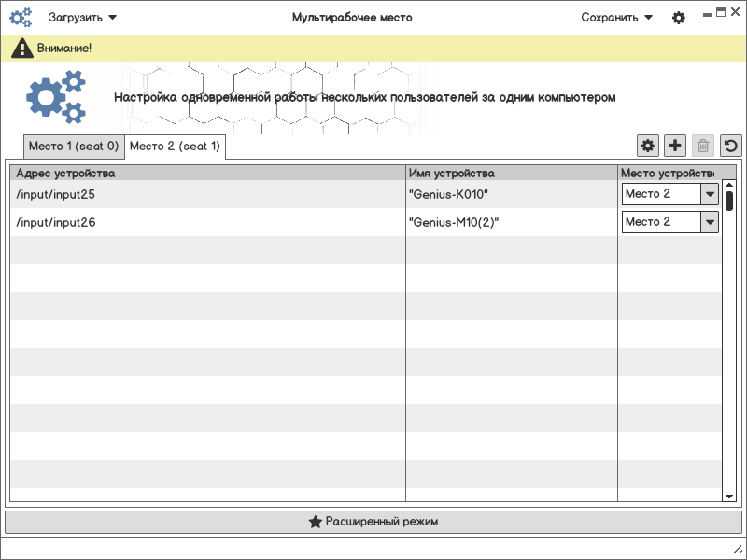Click the gear settings icon in title bar
Screen dimensions: 747x560
click(x=679, y=18)
